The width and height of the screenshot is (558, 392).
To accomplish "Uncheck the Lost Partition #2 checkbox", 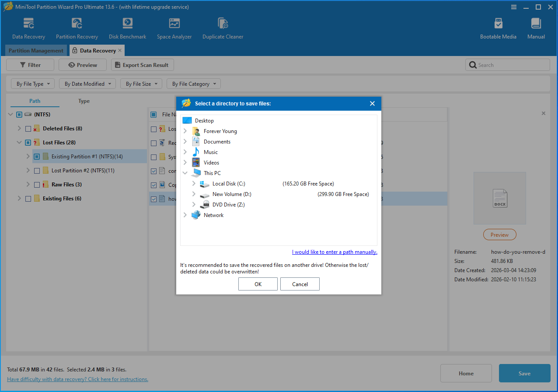I will (37, 170).
